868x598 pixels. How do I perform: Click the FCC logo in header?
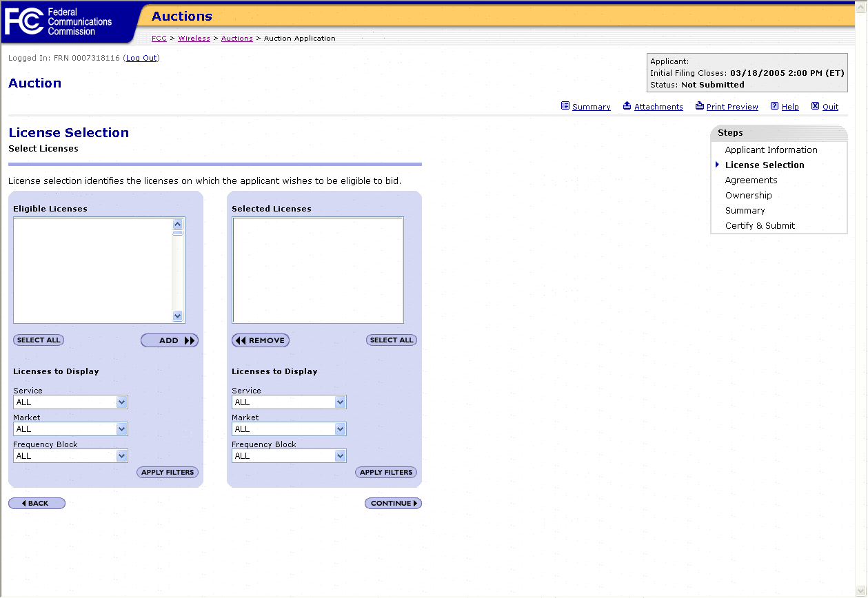(x=23, y=22)
